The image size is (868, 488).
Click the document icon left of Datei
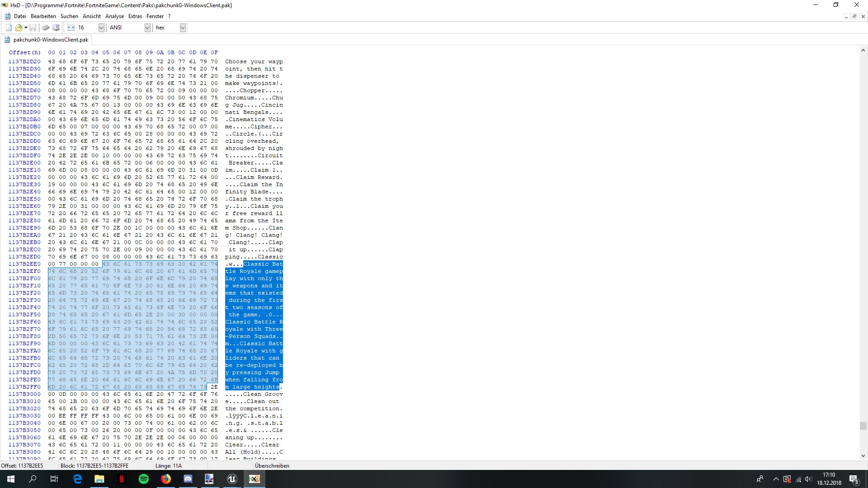click(x=7, y=16)
